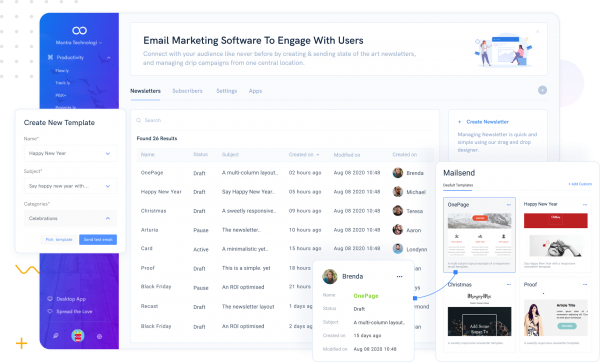Collapse the Celebrations categories dropdown
600x362 pixels.
point(108,218)
